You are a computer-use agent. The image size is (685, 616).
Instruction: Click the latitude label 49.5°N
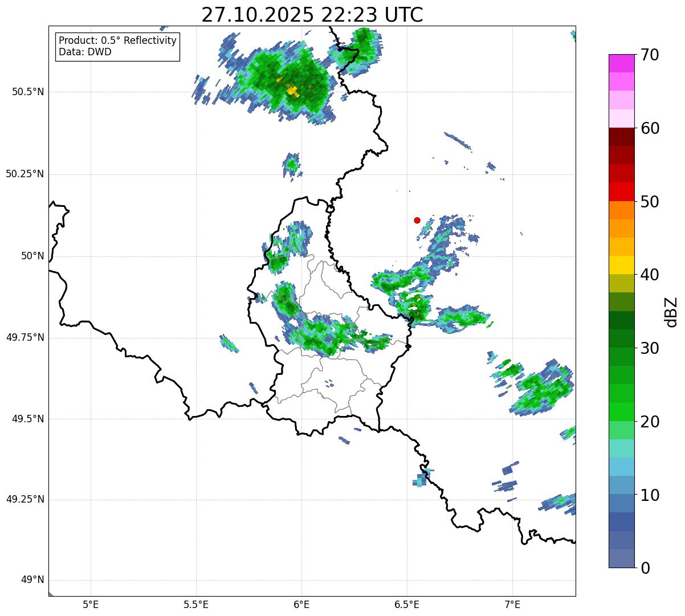(28, 419)
